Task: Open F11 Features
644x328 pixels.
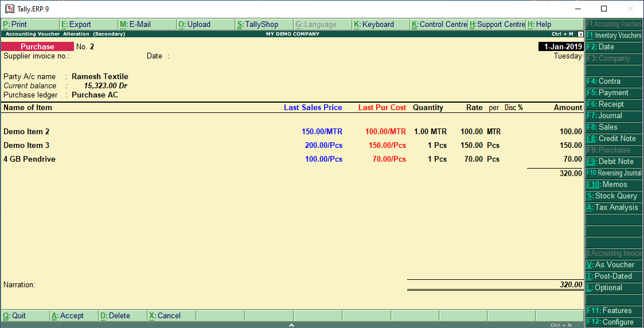Action: [614, 311]
